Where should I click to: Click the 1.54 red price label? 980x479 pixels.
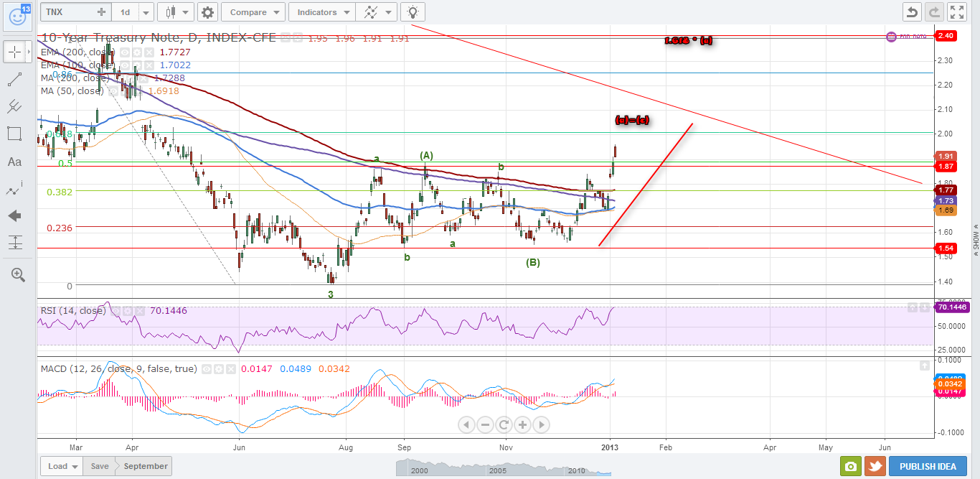[945, 248]
